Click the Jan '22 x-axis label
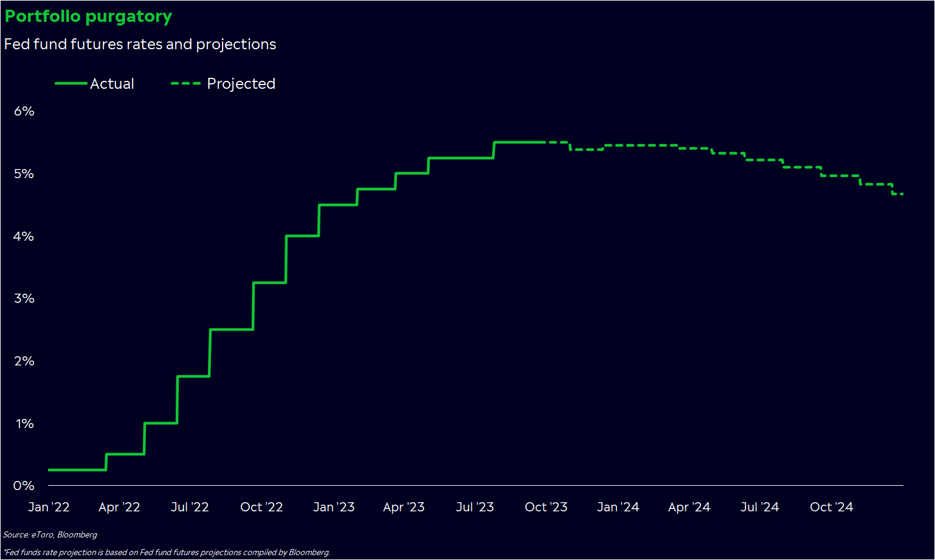 click(x=49, y=507)
